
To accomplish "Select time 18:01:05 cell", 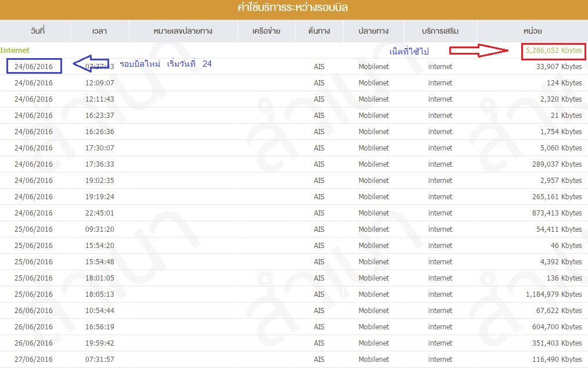I will point(100,278).
